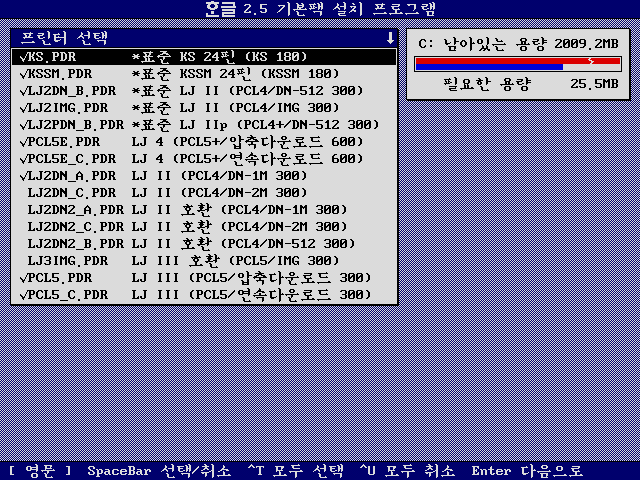The width and height of the screenshot is (640, 480).
Task: Select the LJ2DN2_B.PDR row
Action: (204, 244)
